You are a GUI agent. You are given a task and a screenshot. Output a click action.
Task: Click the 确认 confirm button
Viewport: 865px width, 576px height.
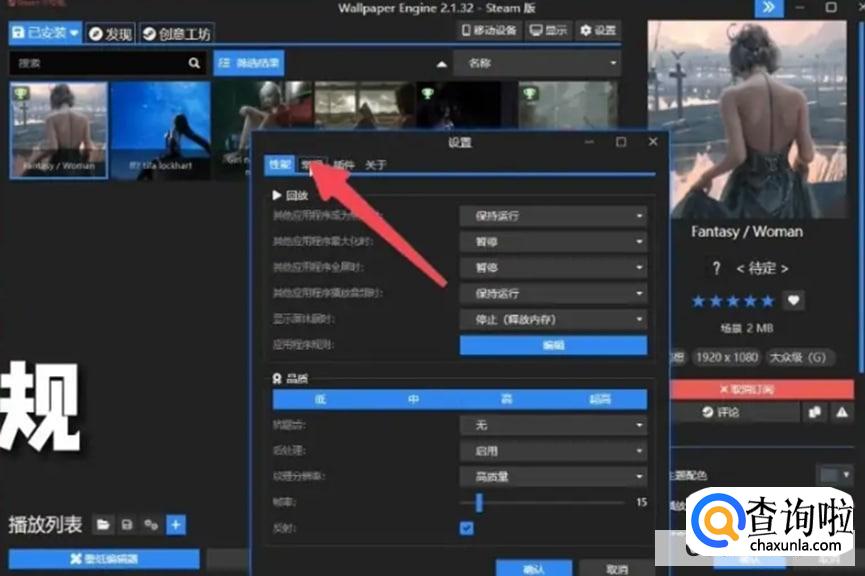[534, 568]
